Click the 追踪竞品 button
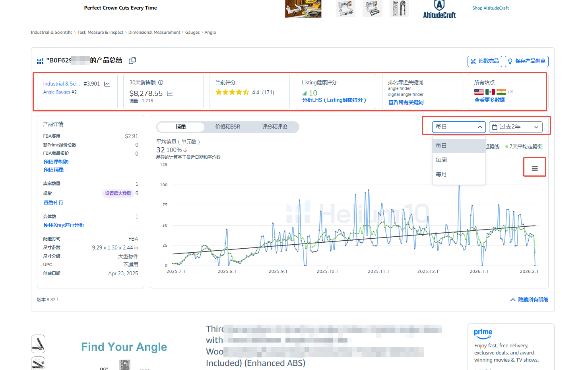588x370 pixels. (485, 61)
